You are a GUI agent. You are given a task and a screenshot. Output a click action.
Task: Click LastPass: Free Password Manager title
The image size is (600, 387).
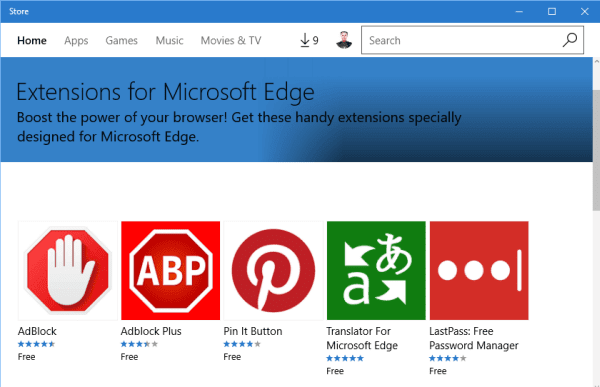pos(474,338)
